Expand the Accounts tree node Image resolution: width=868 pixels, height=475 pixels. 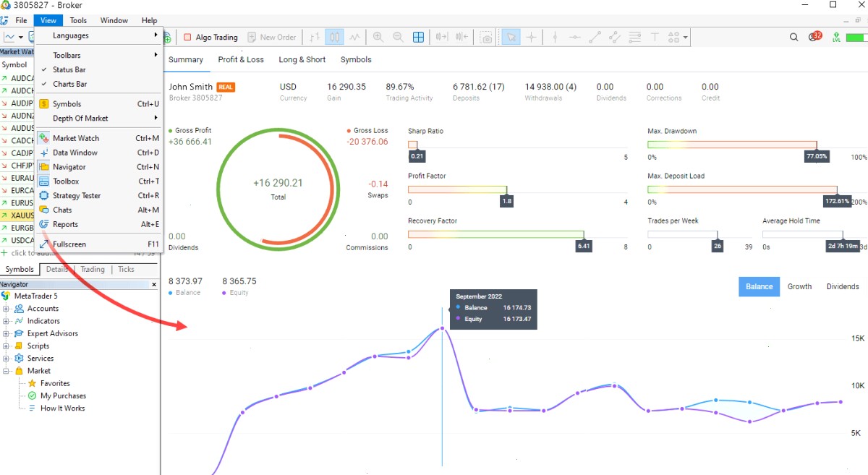pos(6,309)
